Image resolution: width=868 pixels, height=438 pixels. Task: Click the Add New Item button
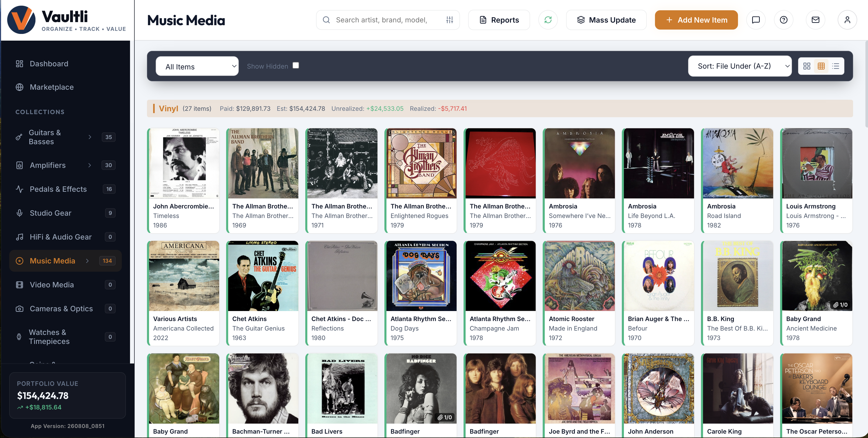(696, 20)
